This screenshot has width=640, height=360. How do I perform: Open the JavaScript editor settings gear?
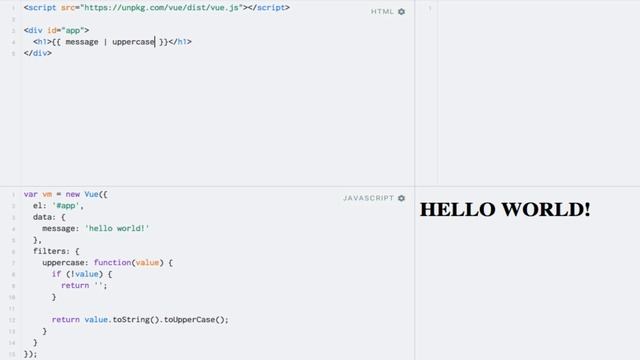coord(402,198)
